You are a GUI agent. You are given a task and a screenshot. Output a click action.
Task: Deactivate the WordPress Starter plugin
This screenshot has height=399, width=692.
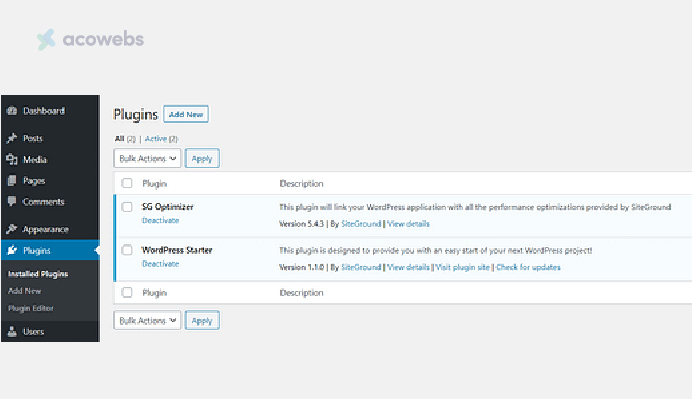(x=160, y=263)
